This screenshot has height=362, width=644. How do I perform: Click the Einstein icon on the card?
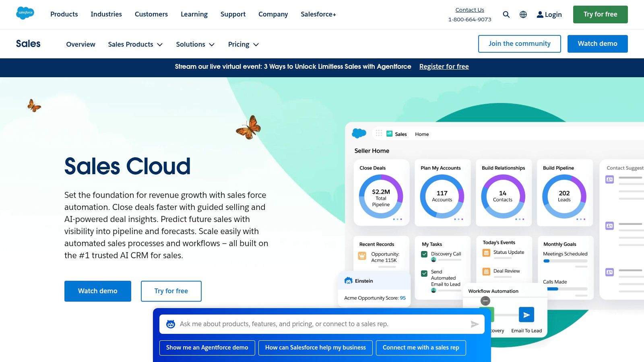[x=349, y=281]
